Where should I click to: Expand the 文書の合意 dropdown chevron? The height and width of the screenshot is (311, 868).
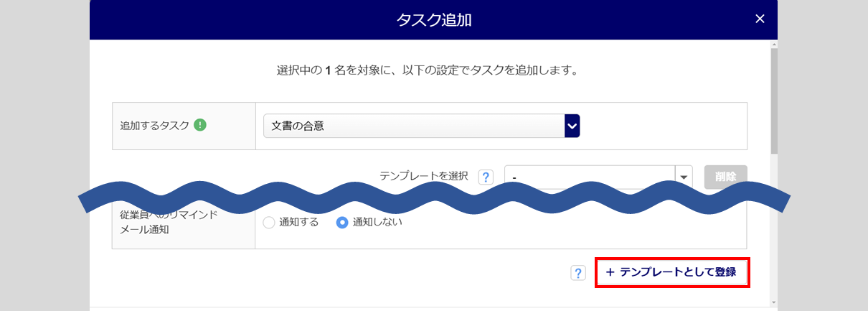[572, 126]
